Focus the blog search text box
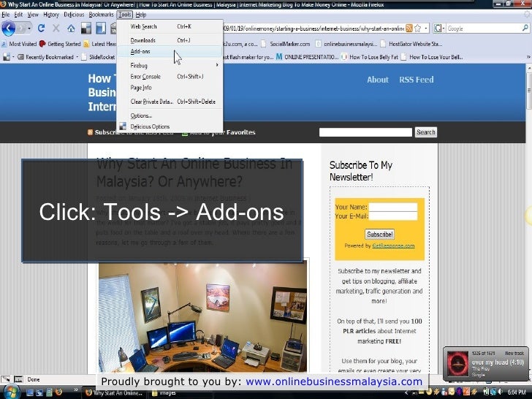 365,132
